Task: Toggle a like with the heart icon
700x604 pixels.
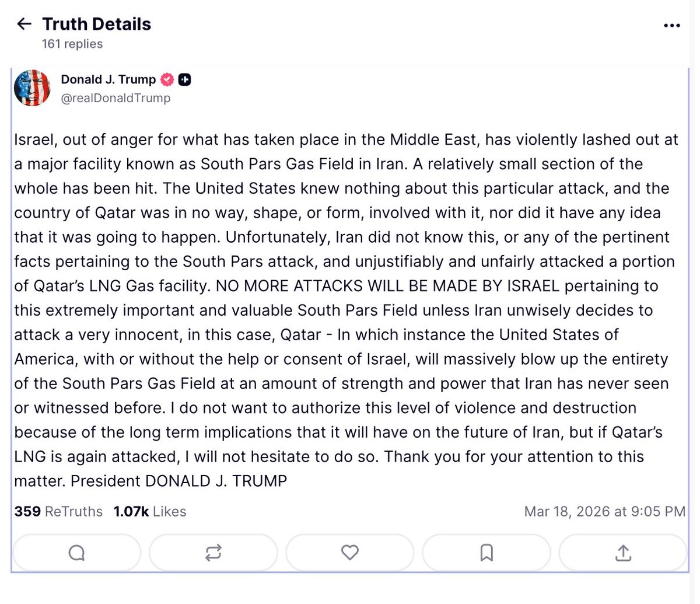Action: [349, 552]
